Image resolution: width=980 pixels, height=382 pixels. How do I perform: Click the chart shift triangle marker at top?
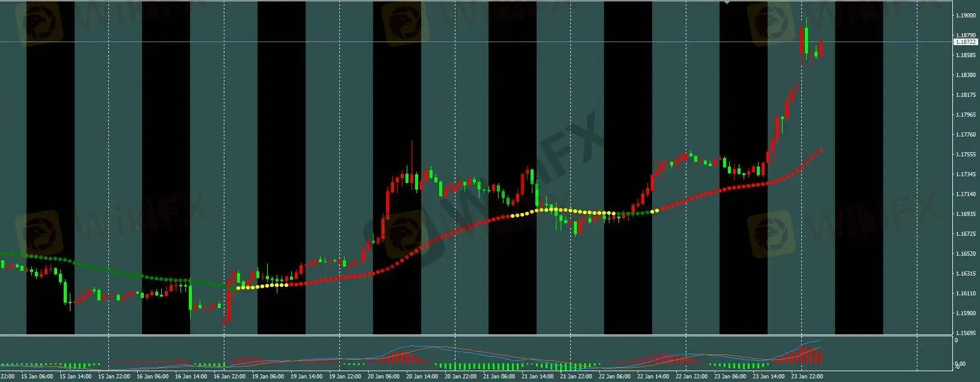click(x=727, y=3)
